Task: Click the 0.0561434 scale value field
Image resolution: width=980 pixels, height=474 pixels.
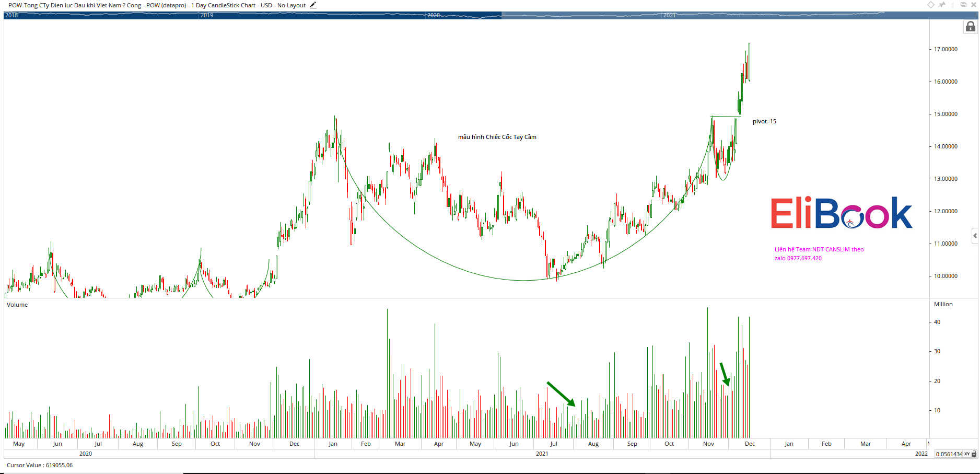Action: click(948, 454)
